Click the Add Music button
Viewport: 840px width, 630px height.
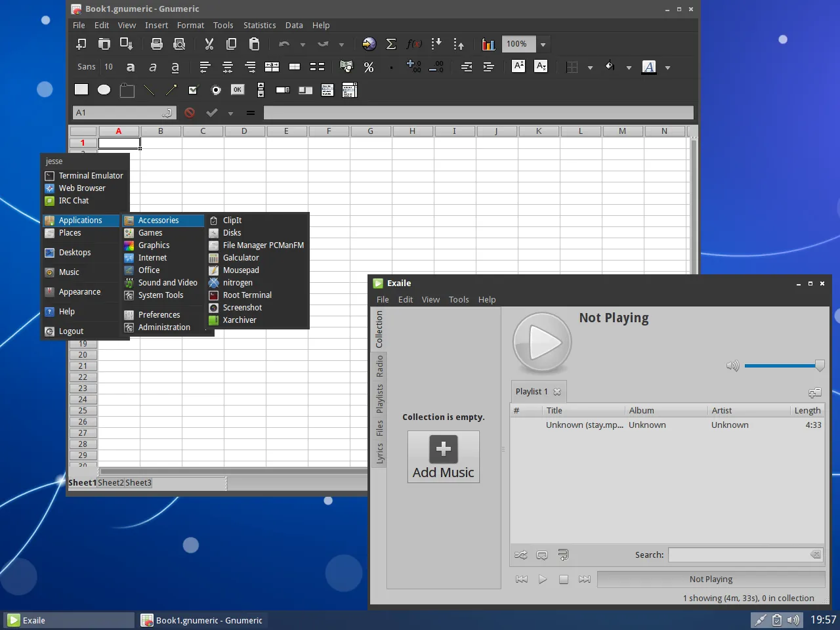coord(444,457)
